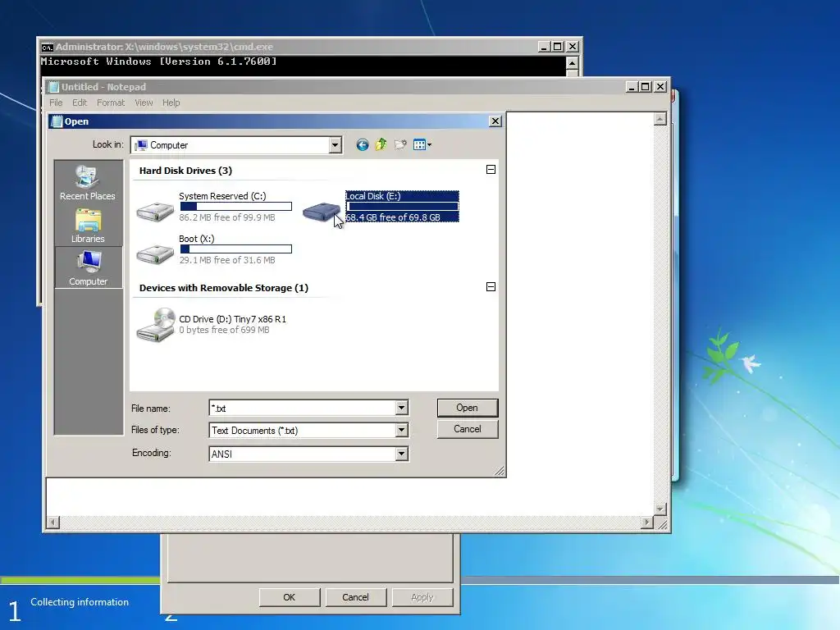
Task: Open the Look in dropdown arrow
Action: coord(335,145)
